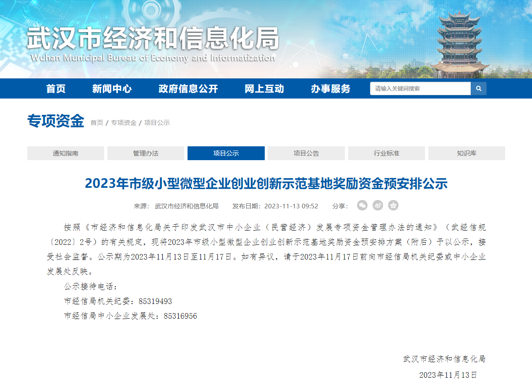532x392 pixels.
Task: Open the 首页 main navigation item
Action: pos(56,88)
